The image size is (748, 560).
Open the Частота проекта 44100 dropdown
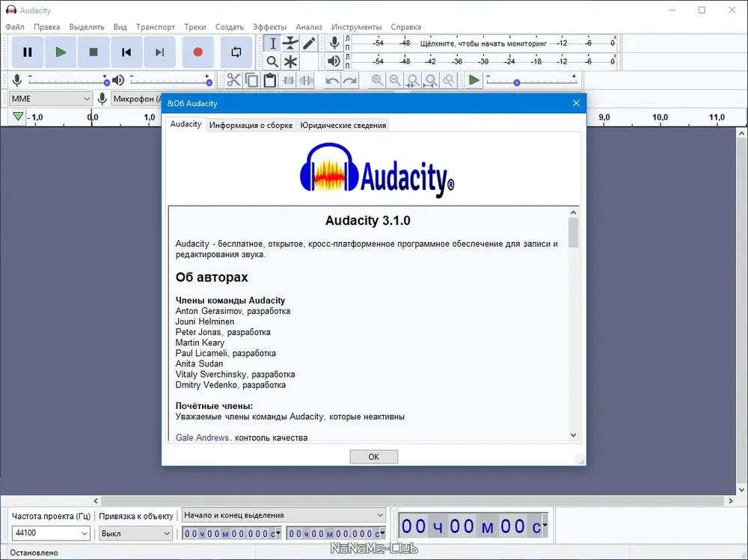51,533
